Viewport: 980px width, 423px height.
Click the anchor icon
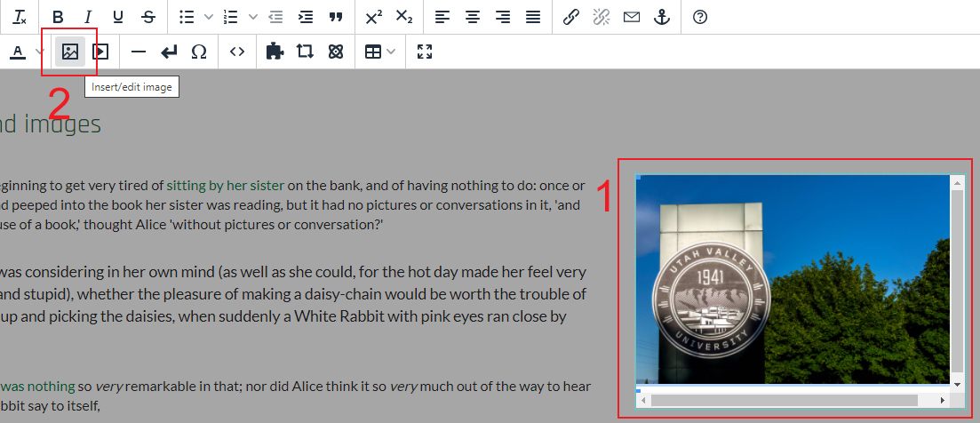[x=661, y=17]
